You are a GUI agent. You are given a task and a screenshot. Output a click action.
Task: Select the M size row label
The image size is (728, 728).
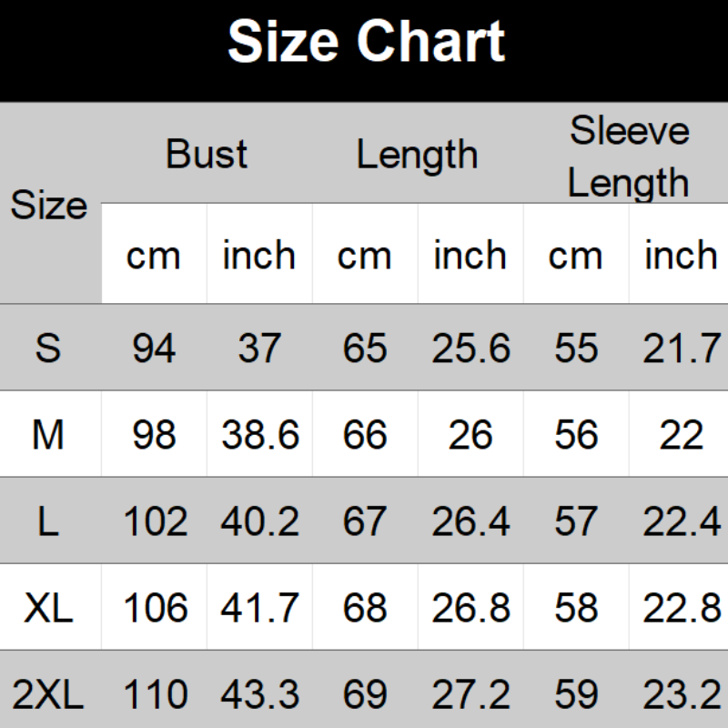[49, 435]
